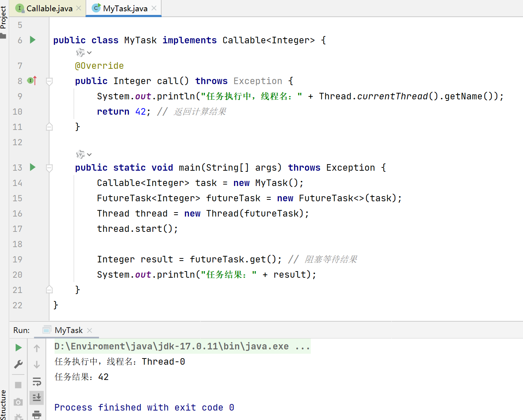Viewport: 523px width, 420px height.
Task: Collapse the call() method end at line 11
Action: [49, 127]
